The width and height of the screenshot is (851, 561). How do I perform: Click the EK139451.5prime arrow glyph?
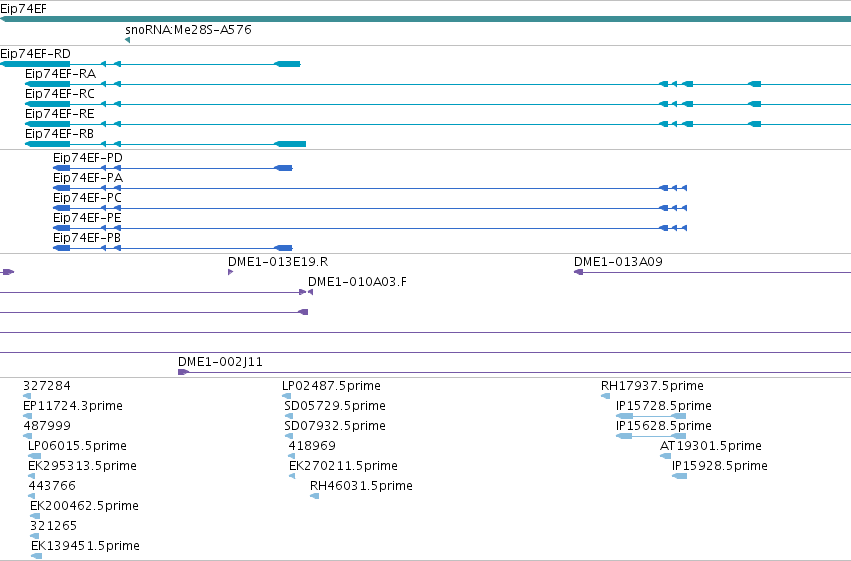(x=37, y=556)
